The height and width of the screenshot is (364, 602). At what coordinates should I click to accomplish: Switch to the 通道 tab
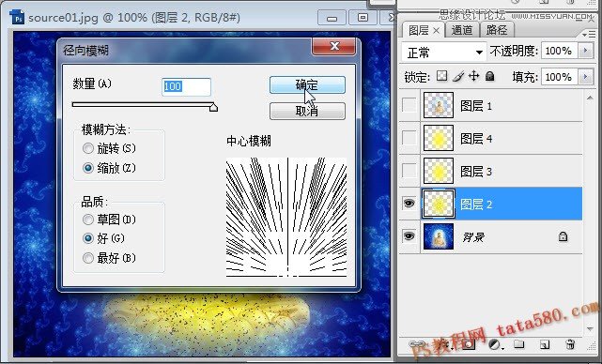point(462,30)
